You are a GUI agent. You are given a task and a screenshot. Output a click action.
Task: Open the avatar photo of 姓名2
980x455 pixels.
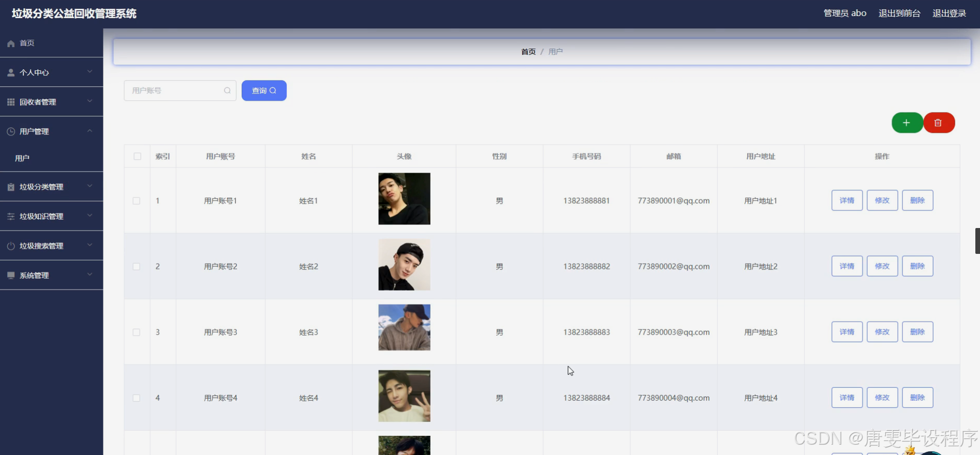coord(404,264)
